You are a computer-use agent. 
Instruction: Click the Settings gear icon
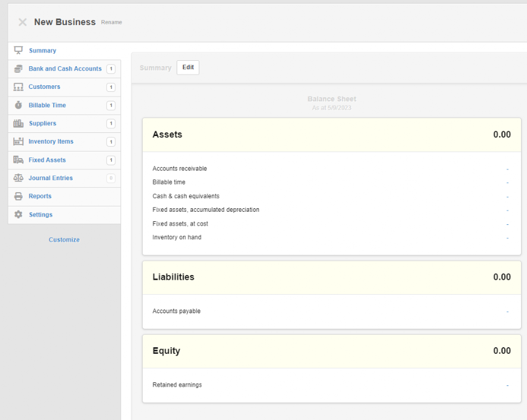pos(18,214)
